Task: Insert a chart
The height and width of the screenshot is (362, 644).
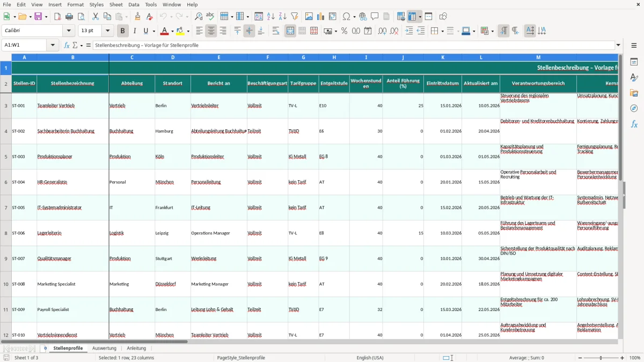Action: tap(321, 17)
